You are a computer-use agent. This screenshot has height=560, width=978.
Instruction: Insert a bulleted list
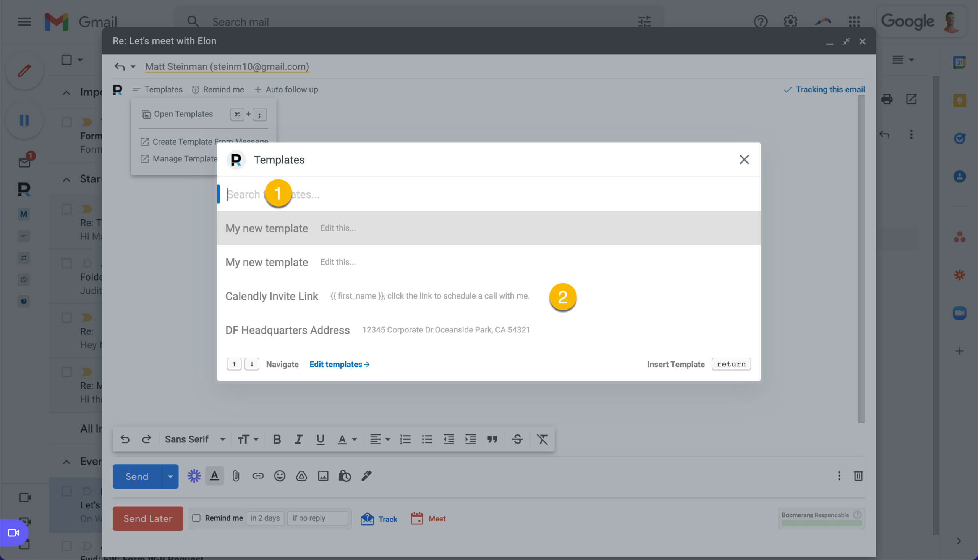tap(427, 439)
